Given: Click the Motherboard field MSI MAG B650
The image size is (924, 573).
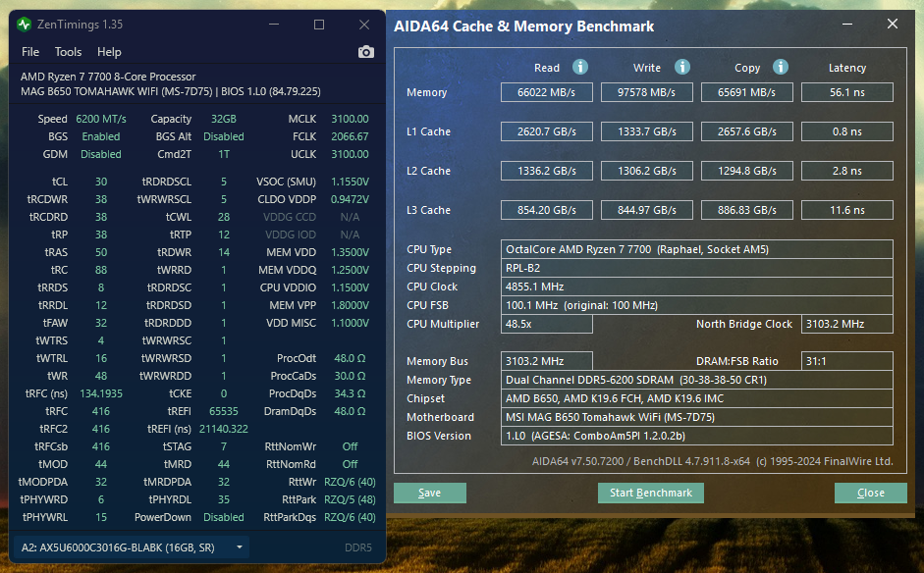Looking at the screenshot, I should (697, 417).
